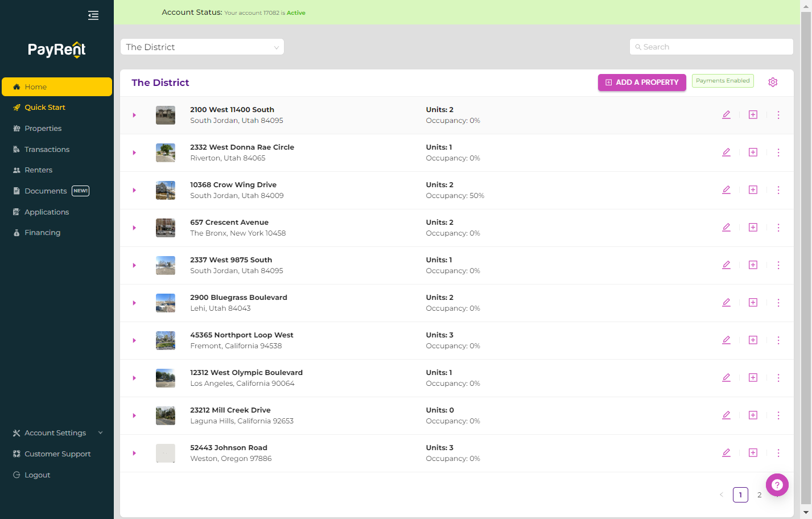The height and width of the screenshot is (519, 812).
Task: Click the page scrollbar down arrow
Action: point(806,513)
